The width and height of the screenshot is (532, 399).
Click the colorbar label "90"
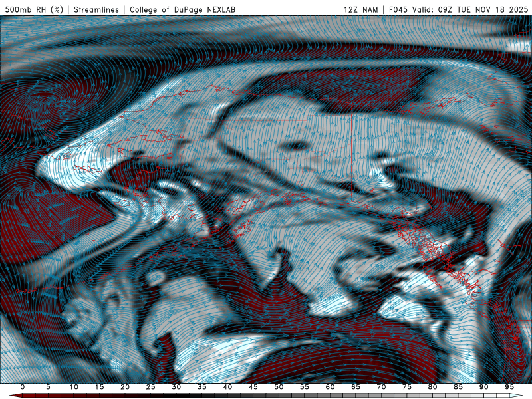tap(483, 387)
